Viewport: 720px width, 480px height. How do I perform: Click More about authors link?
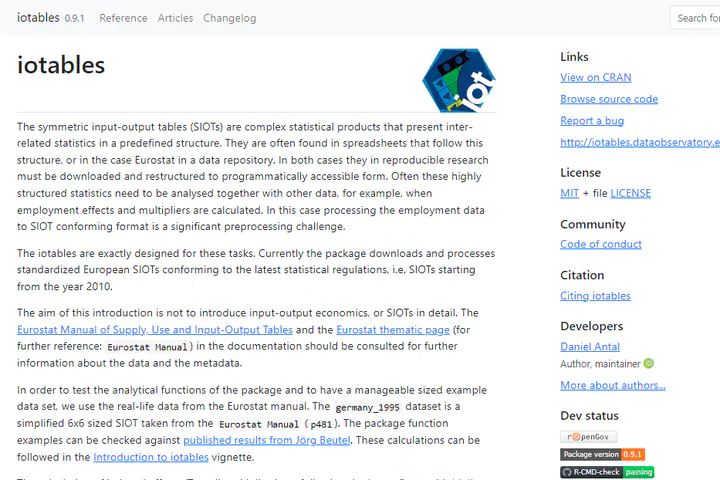pyautogui.click(x=612, y=385)
